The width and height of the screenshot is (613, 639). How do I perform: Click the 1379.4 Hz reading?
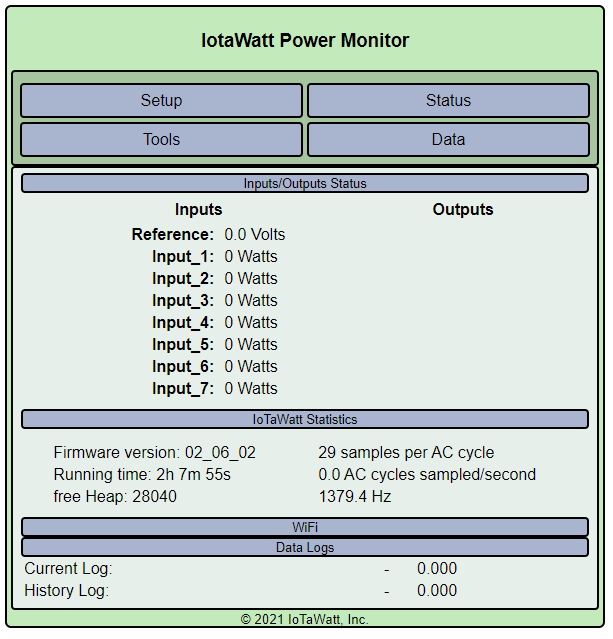point(355,497)
